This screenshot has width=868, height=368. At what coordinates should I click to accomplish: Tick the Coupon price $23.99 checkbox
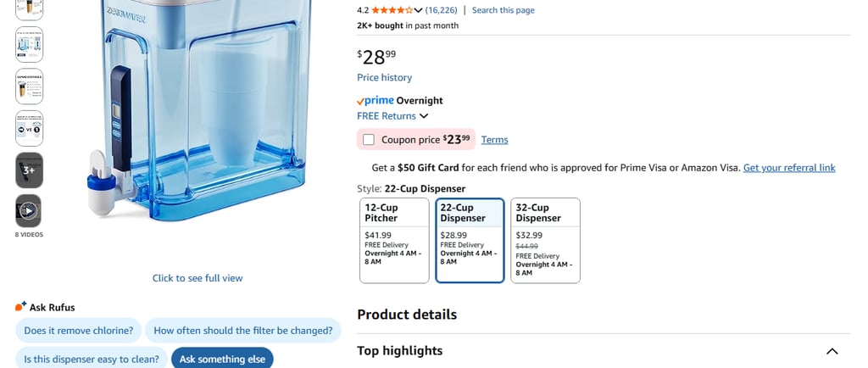coord(369,140)
